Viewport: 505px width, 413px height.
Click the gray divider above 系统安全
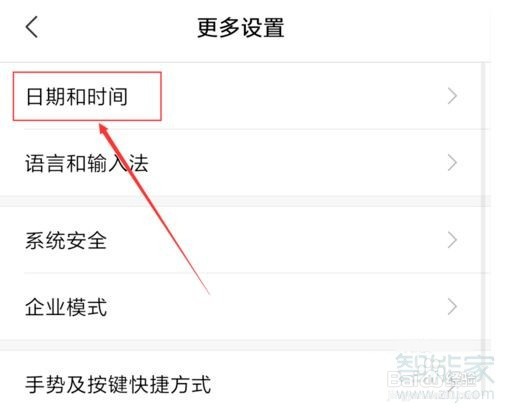click(245, 201)
